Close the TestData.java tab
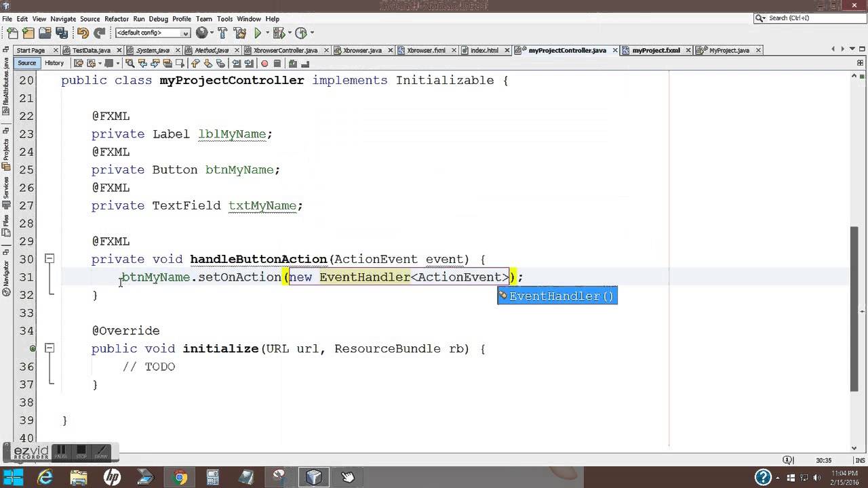 tap(119, 50)
